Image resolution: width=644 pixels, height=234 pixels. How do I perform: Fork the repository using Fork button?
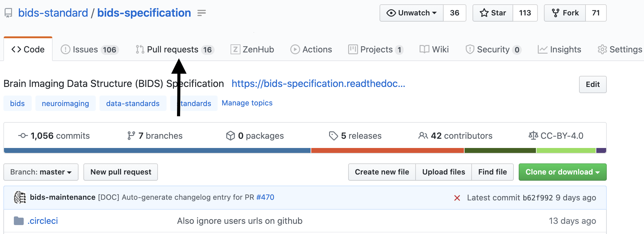point(565,13)
